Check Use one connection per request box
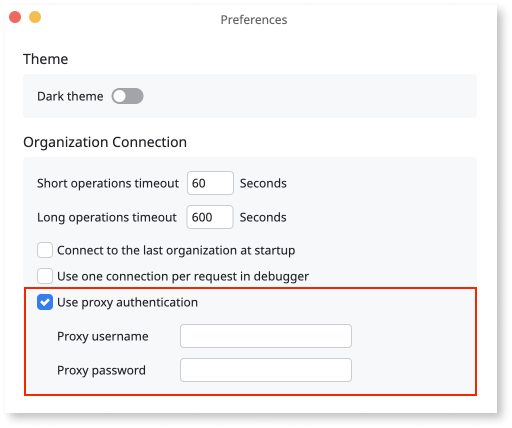 [x=45, y=276]
